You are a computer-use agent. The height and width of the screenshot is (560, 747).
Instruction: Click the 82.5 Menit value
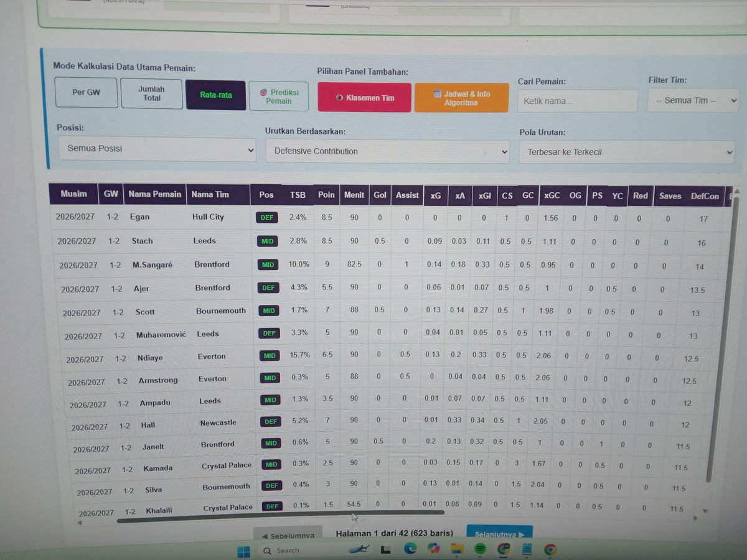[354, 264]
